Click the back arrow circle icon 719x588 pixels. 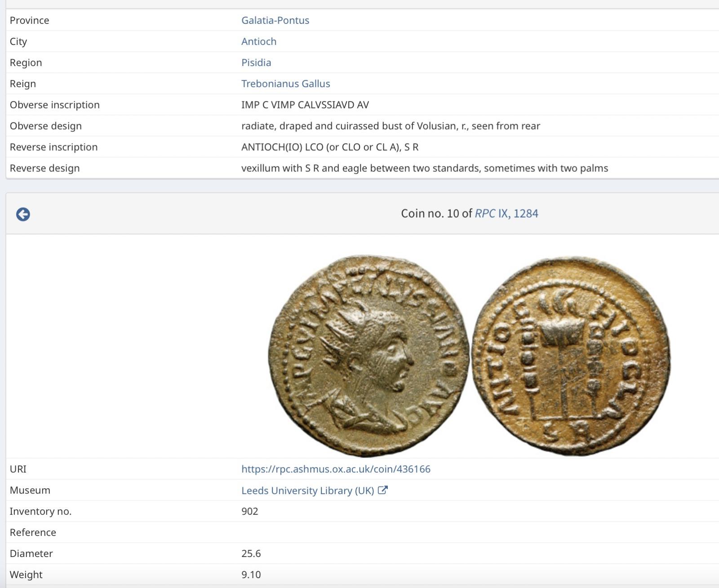(x=23, y=214)
